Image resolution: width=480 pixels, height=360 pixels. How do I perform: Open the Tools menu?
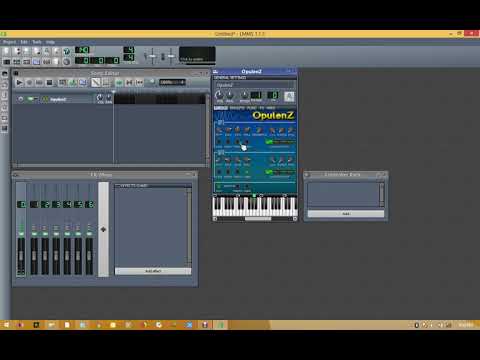tap(37, 42)
